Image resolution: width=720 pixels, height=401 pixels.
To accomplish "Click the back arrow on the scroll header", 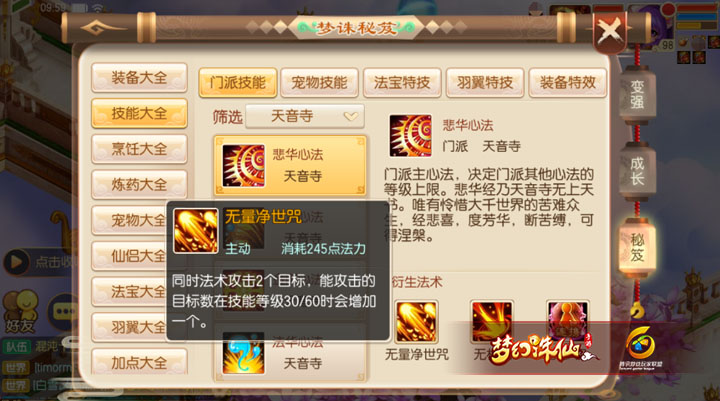I will (x=102, y=28).
